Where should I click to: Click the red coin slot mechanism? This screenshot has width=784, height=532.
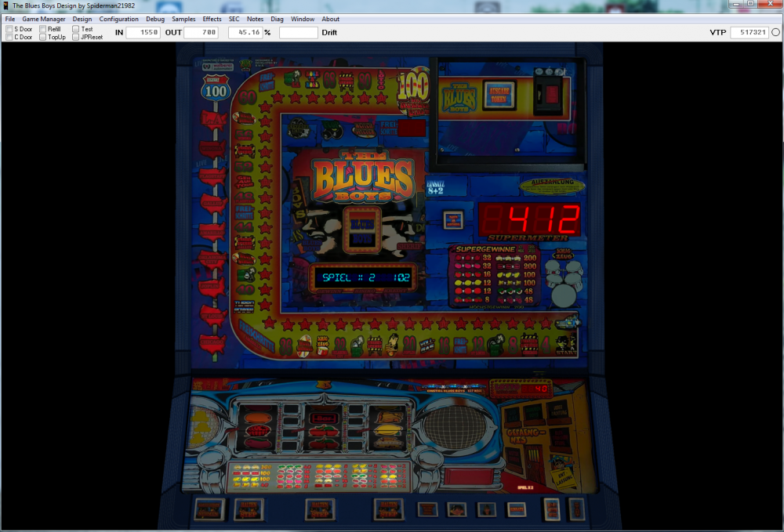[551, 93]
